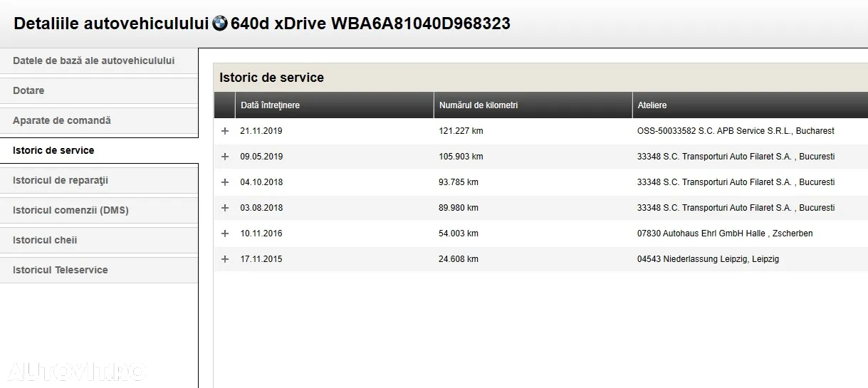Click mileage value 121.227 km
Image resolution: width=868 pixels, height=388 pixels.
click(461, 131)
